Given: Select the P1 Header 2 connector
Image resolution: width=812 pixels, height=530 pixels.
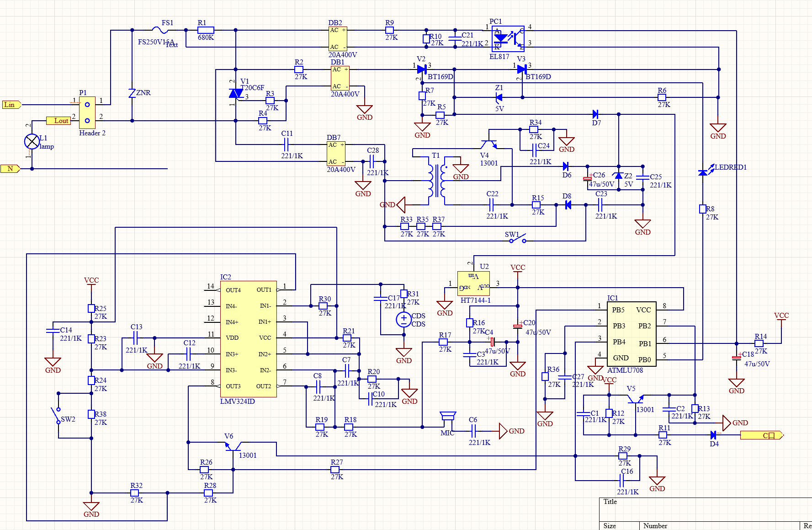Looking at the screenshot, I should click(87, 112).
